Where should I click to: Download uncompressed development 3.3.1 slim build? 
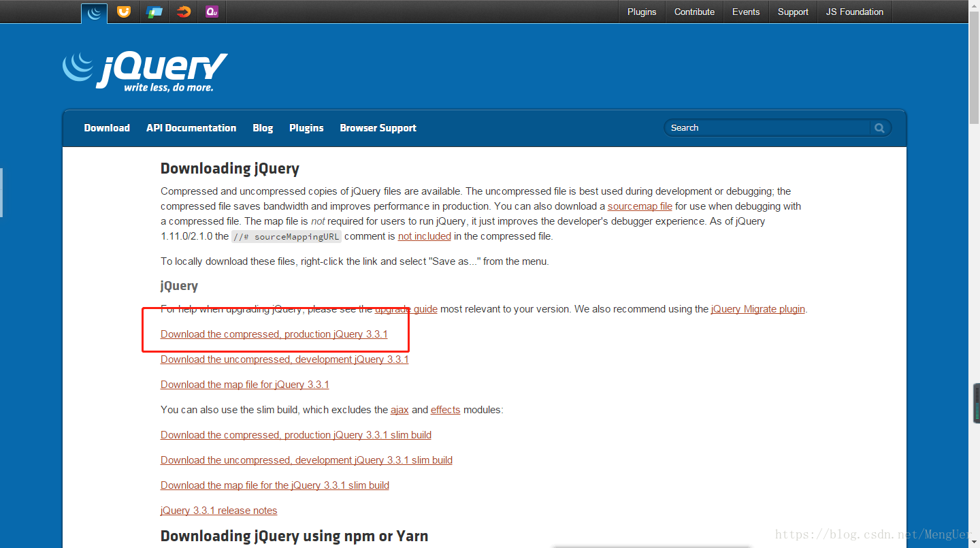point(306,460)
